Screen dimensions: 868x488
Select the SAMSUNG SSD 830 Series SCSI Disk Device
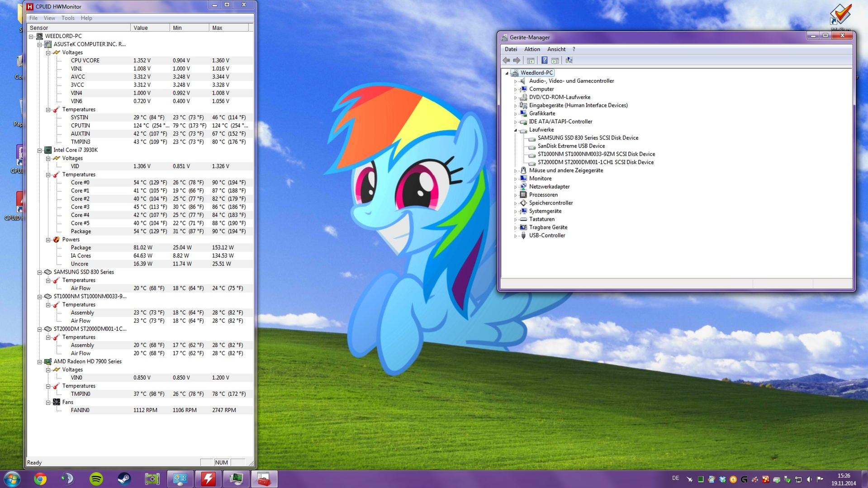click(x=588, y=138)
